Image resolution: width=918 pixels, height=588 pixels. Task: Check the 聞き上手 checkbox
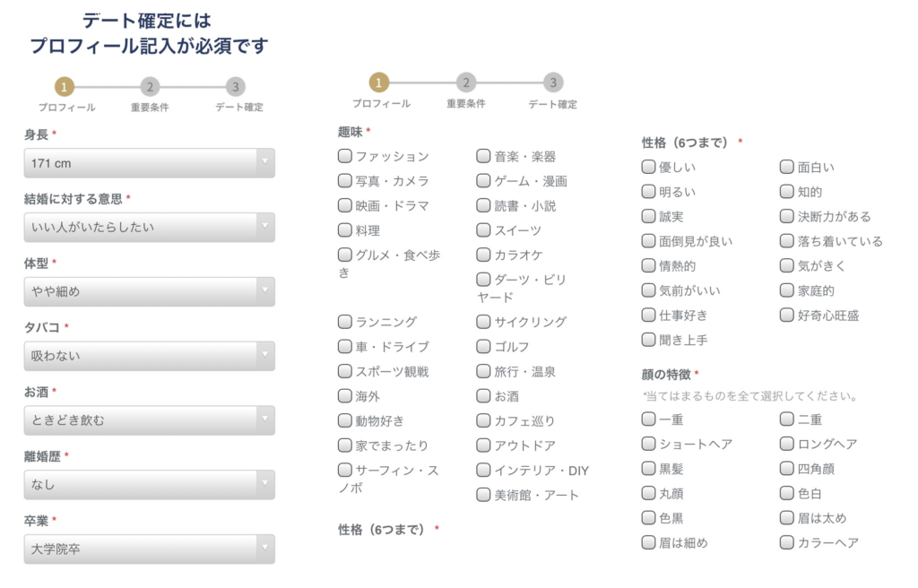(x=648, y=340)
